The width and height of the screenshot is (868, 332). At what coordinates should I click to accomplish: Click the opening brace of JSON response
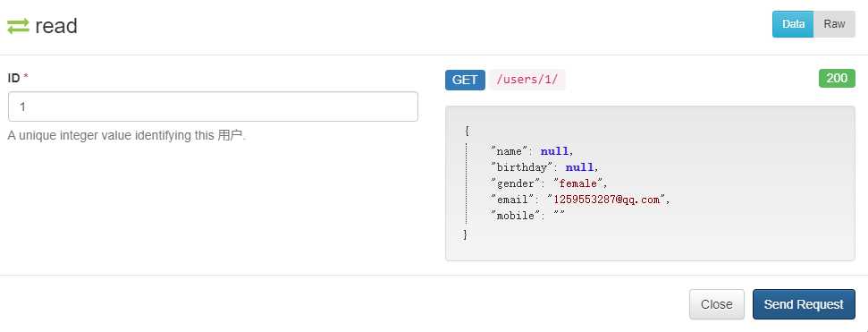468,132
